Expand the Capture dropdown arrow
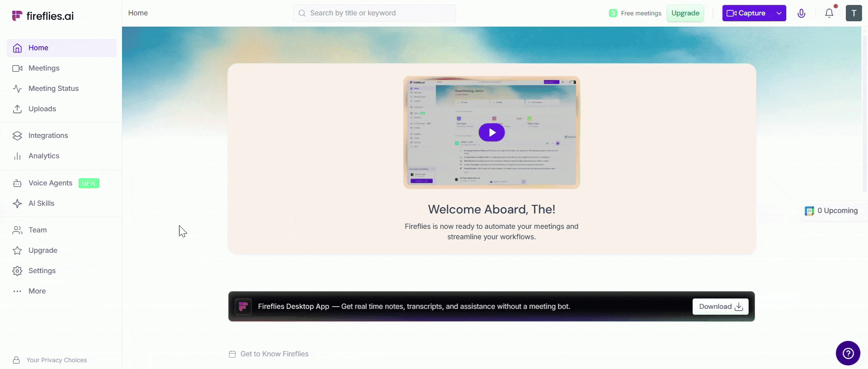868x369 pixels. [779, 13]
